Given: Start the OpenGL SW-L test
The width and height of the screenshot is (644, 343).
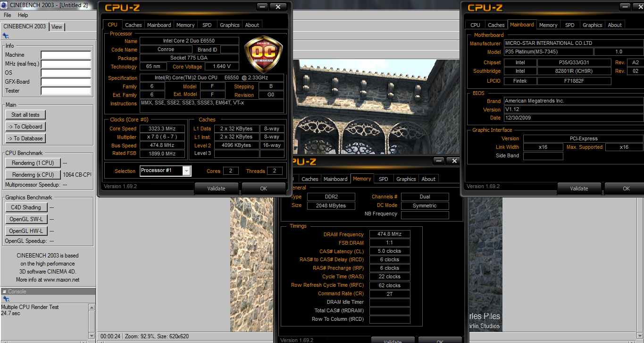Looking at the screenshot, I should click(25, 219).
